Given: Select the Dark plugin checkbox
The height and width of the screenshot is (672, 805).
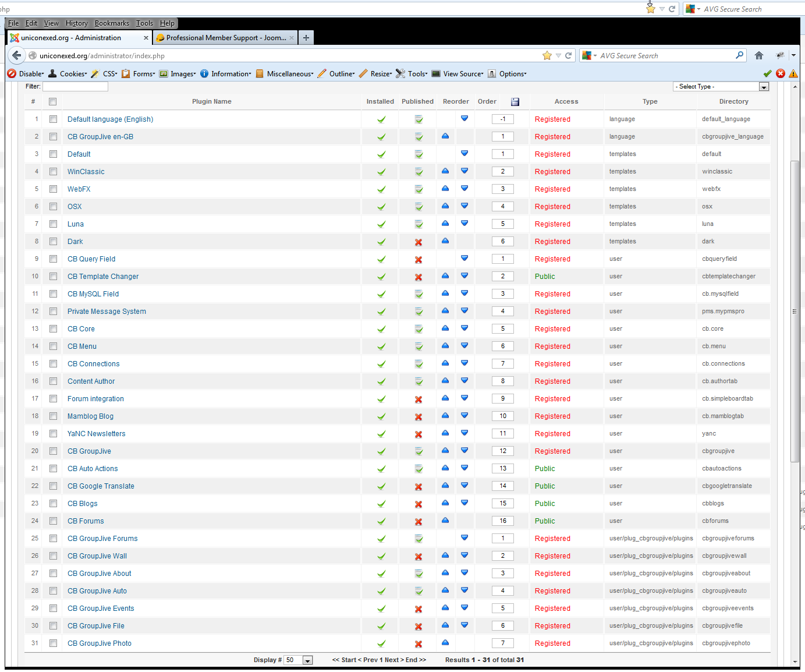Looking at the screenshot, I should coord(53,242).
